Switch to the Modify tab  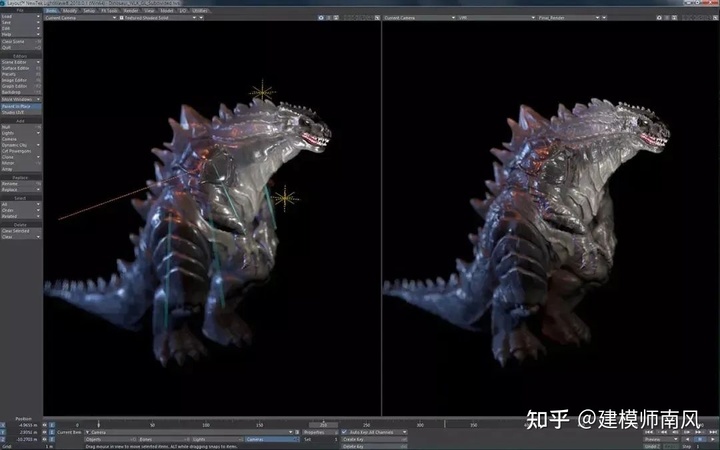70,11
